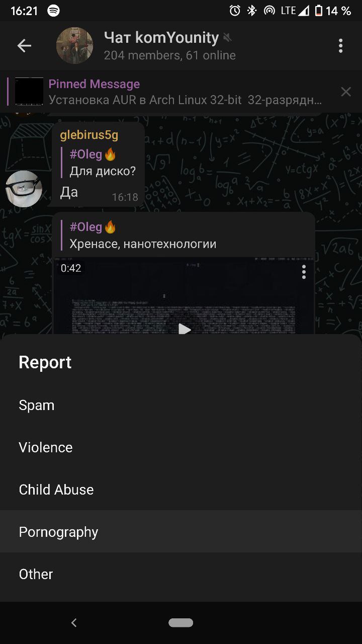
Task: Play the 0:42 video
Action: point(185,330)
